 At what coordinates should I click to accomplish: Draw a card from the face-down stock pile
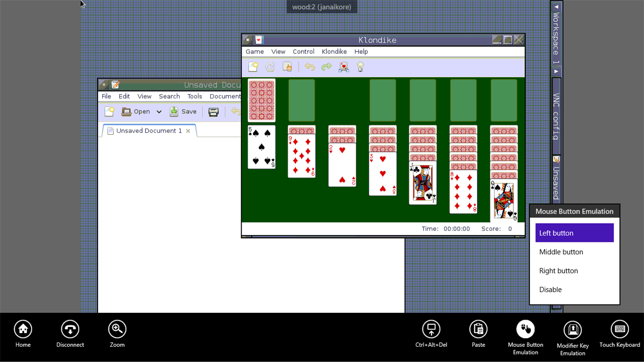(261, 100)
